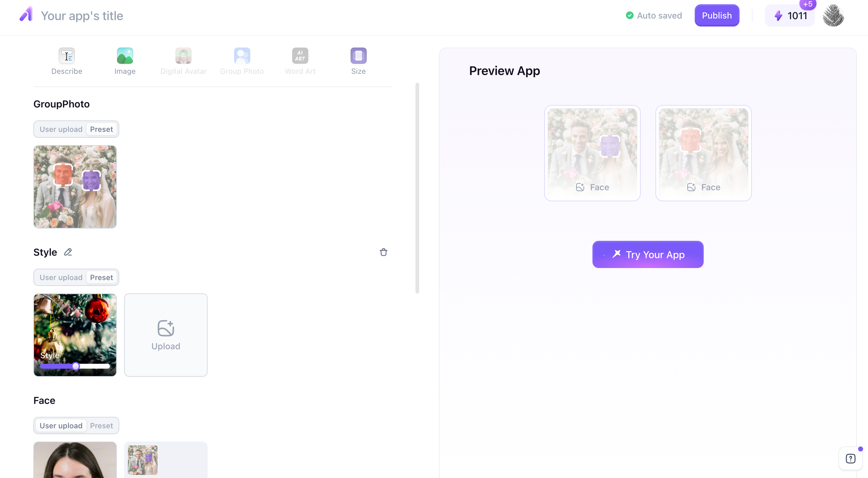Select the Face upload preset dropdown
The width and height of the screenshot is (868, 478).
tap(101, 425)
